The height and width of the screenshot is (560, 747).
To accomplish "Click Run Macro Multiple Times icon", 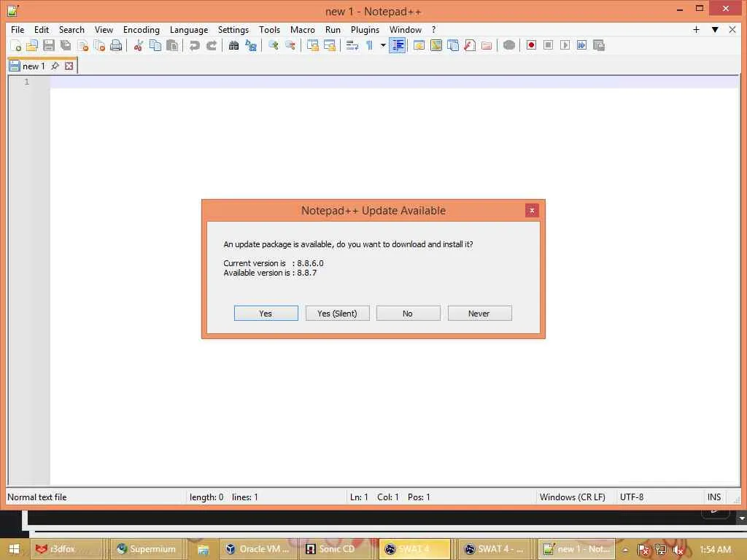I will 581,45.
